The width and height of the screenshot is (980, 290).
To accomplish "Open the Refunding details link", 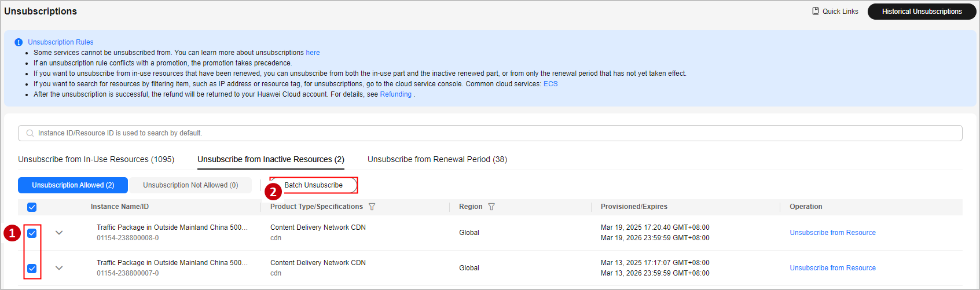I will [395, 94].
